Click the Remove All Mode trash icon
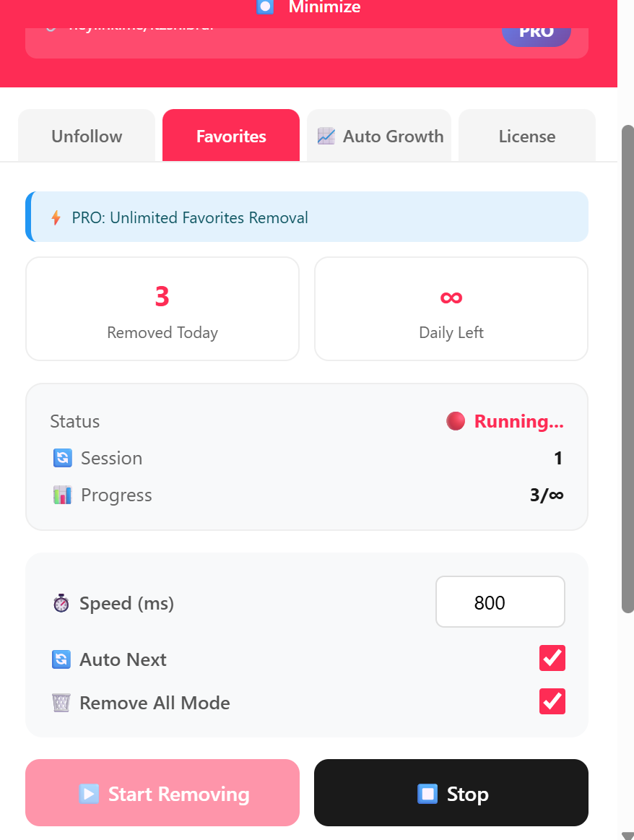The height and width of the screenshot is (840, 634). [61, 703]
